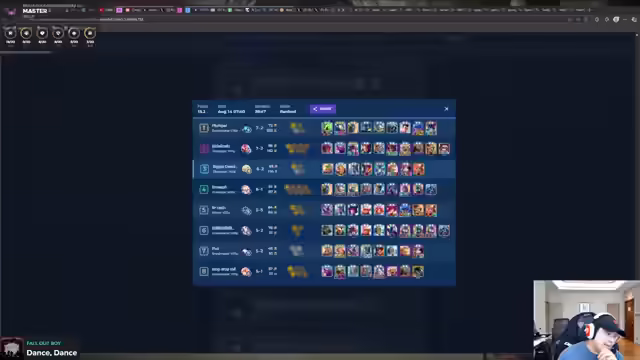640x360 pixels.
Task: Click the dark last champion in eighth-place row
Action: tap(418, 271)
